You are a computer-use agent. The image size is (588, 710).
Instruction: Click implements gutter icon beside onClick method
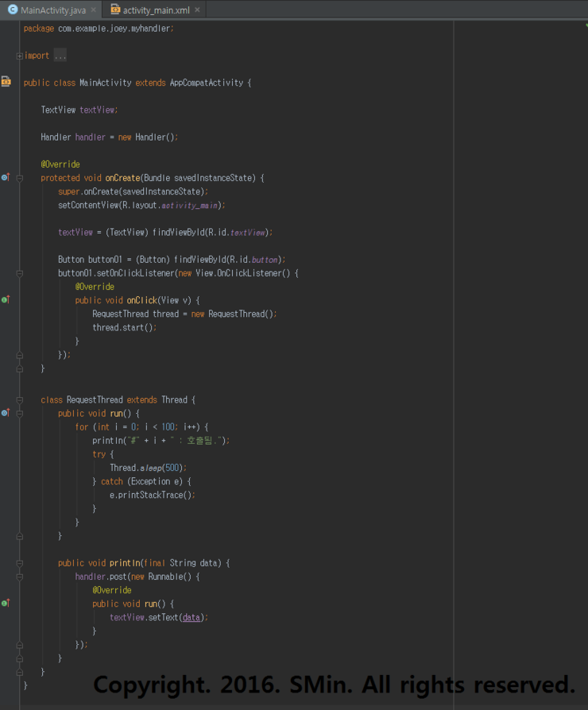click(6, 299)
